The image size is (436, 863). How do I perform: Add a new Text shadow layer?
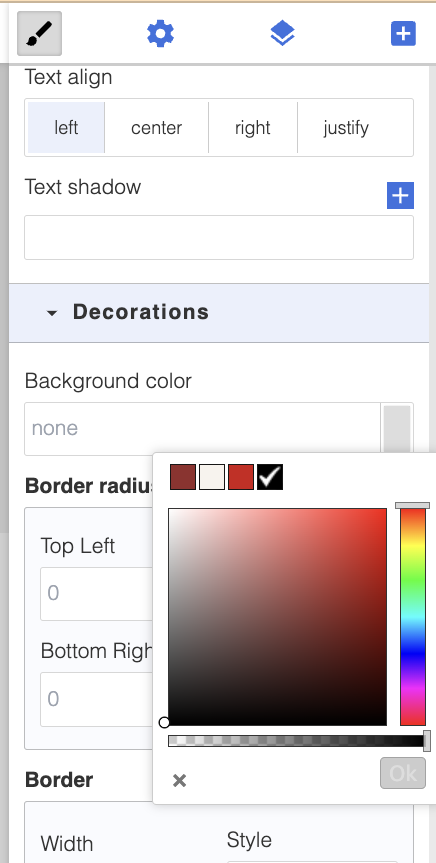pos(400,196)
